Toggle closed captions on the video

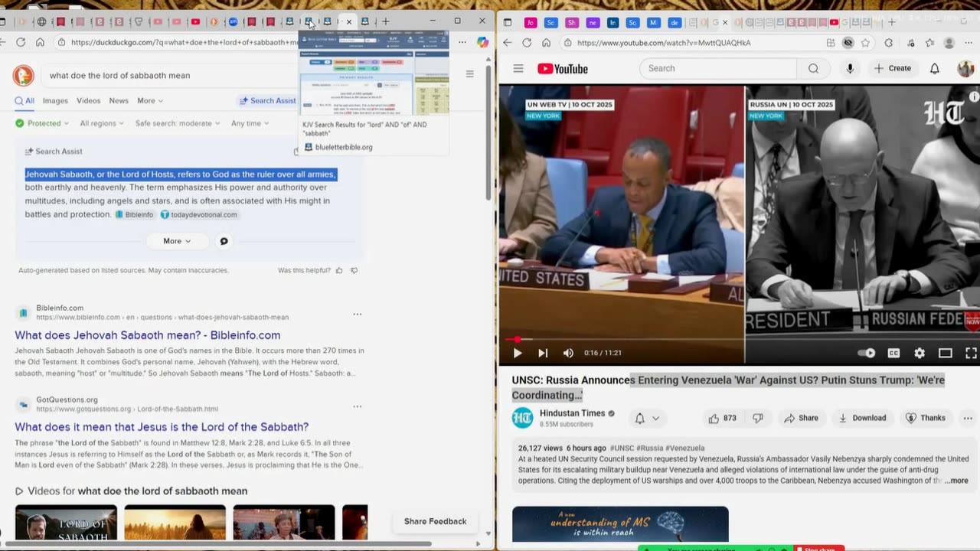click(x=893, y=353)
